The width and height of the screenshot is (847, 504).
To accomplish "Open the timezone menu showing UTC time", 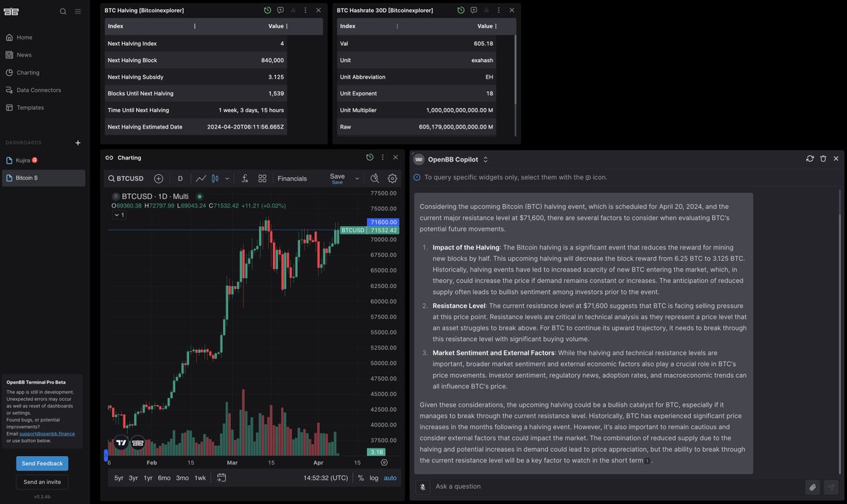I will [326, 478].
